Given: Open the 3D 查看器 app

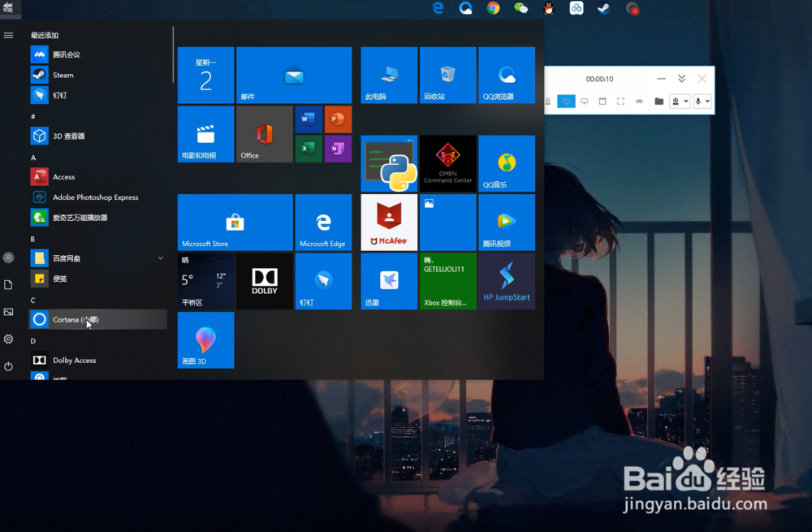Looking at the screenshot, I should click(98, 136).
